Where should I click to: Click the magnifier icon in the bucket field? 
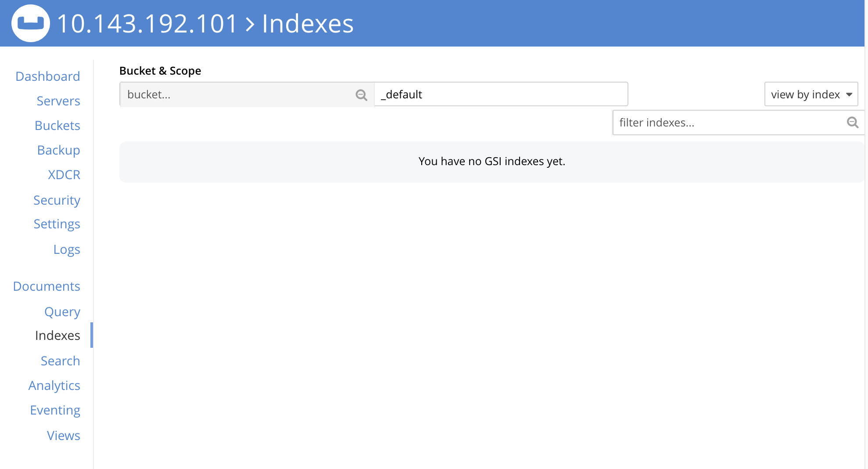click(x=361, y=94)
